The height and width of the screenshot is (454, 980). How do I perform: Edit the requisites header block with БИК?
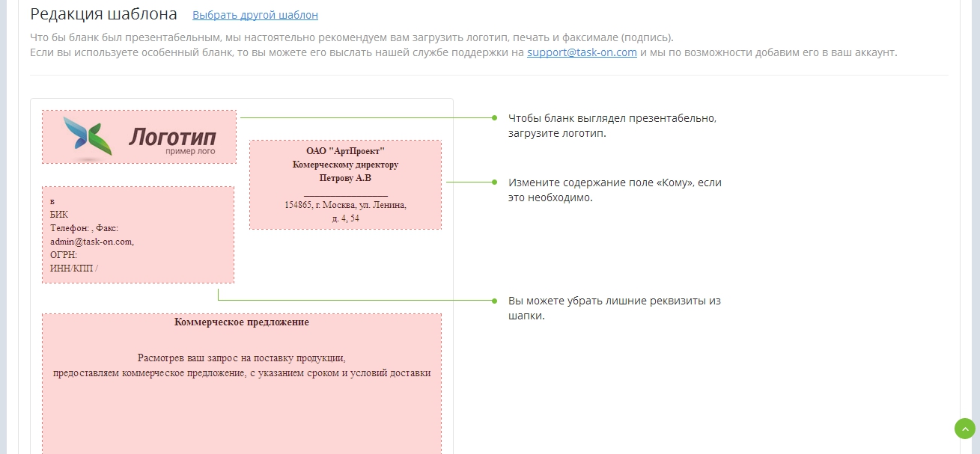138,235
